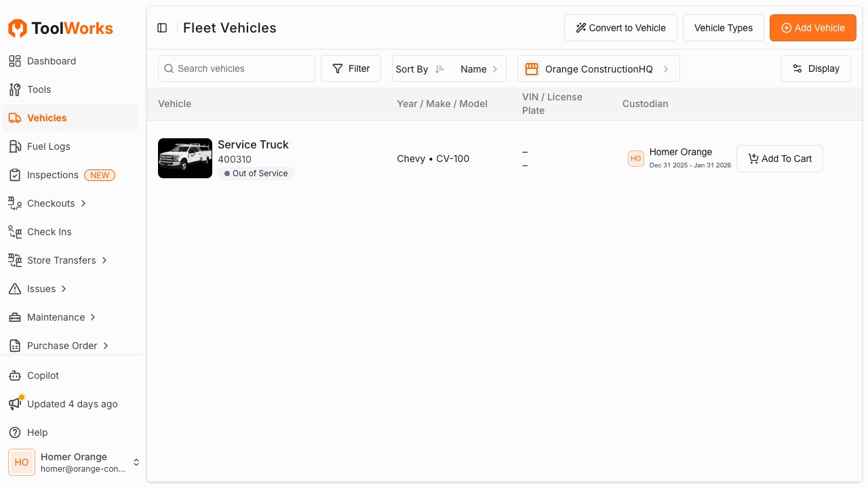The width and height of the screenshot is (868, 488).
Task: Open the Orange ConstructionHQ store selector
Action: click(598, 68)
